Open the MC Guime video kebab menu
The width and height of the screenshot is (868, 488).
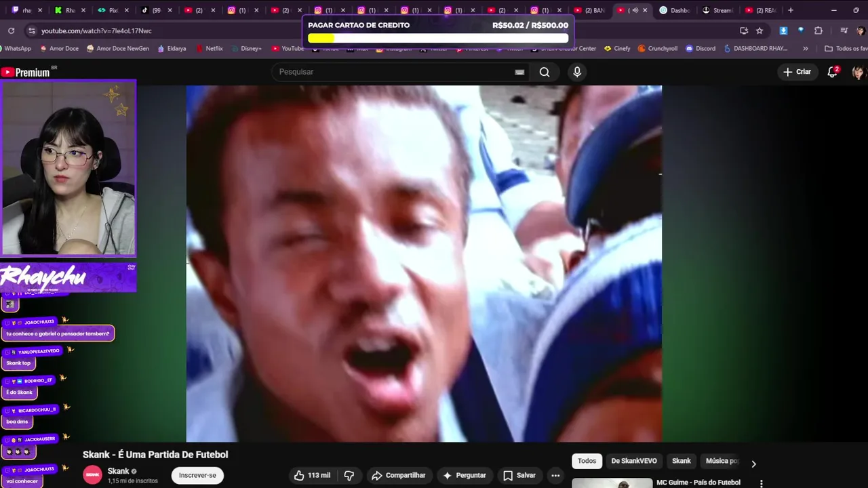(x=761, y=483)
